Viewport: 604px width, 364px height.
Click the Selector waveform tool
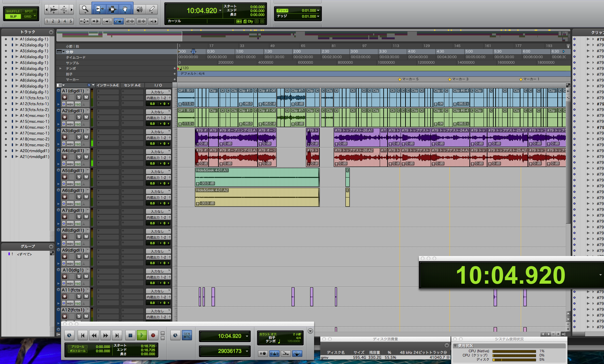[112, 9]
